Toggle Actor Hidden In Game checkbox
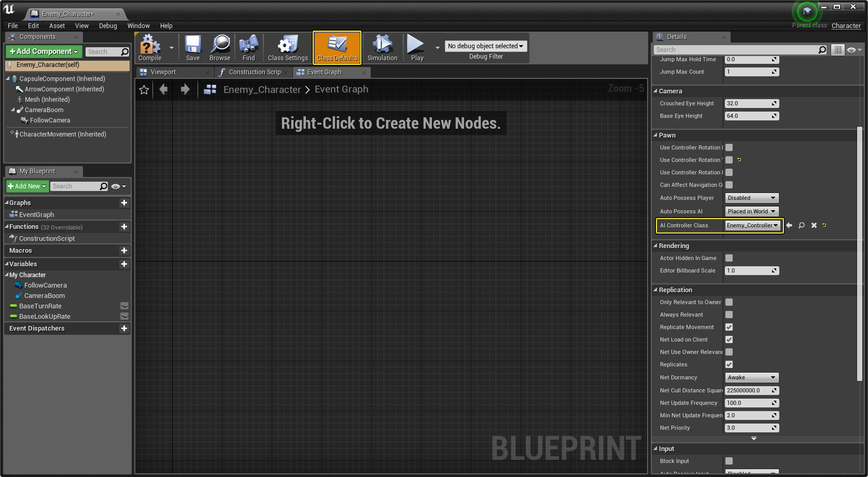Viewport: 868px width, 477px height. (x=729, y=258)
